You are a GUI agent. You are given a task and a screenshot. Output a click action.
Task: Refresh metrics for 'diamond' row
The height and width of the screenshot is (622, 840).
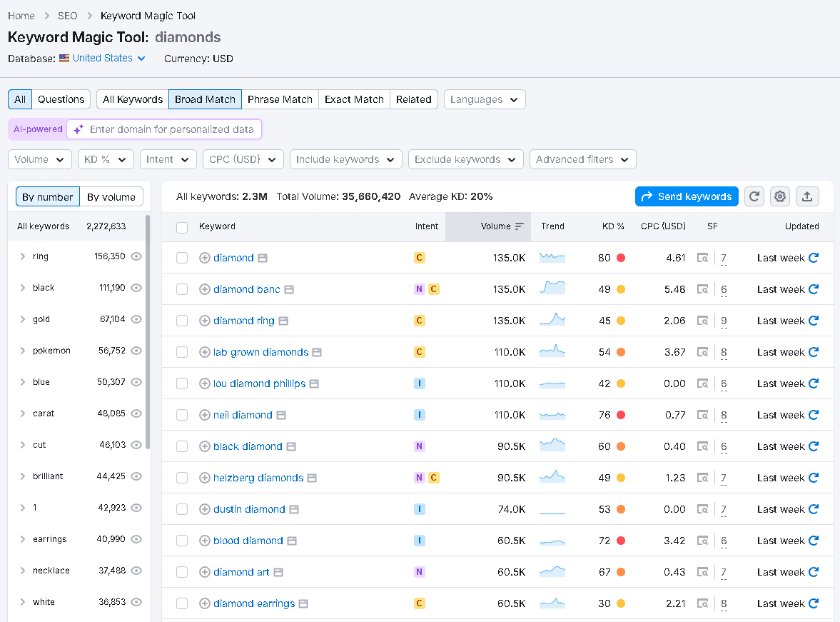813,258
